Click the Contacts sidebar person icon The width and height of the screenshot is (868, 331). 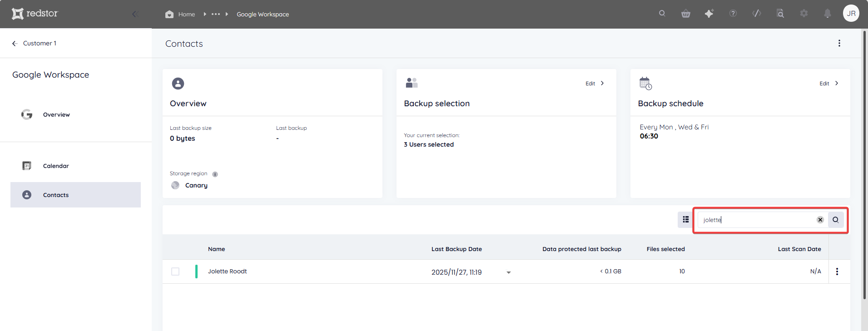[27, 195]
